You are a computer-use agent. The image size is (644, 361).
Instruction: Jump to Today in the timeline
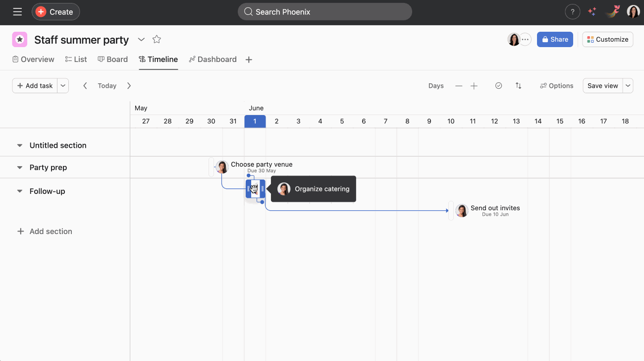tap(107, 85)
